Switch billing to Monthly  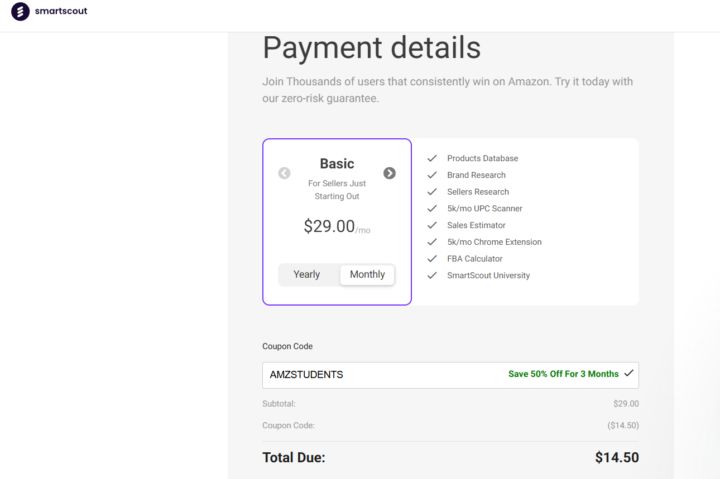[367, 274]
